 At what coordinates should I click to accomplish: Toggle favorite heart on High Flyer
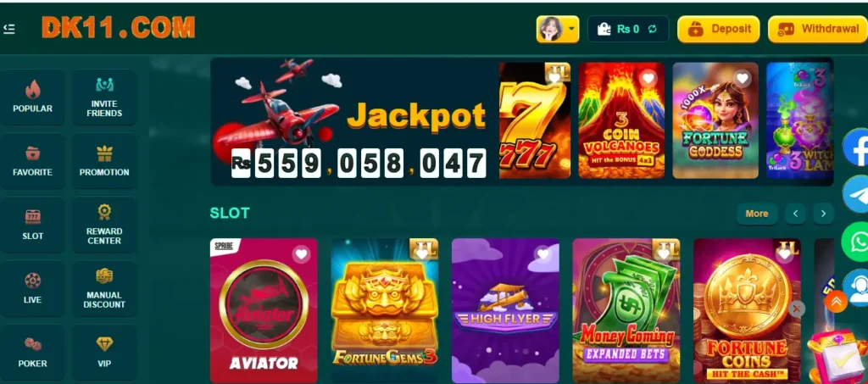pyautogui.click(x=543, y=254)
